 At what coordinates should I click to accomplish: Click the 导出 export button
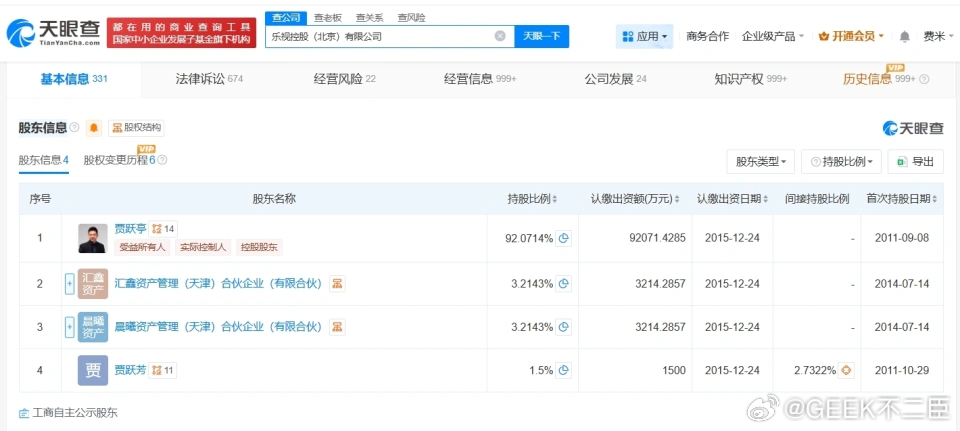point(916,162)
